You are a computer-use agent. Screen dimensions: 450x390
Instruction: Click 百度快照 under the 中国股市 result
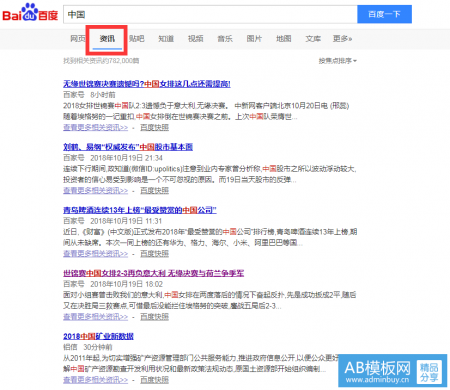154,190
